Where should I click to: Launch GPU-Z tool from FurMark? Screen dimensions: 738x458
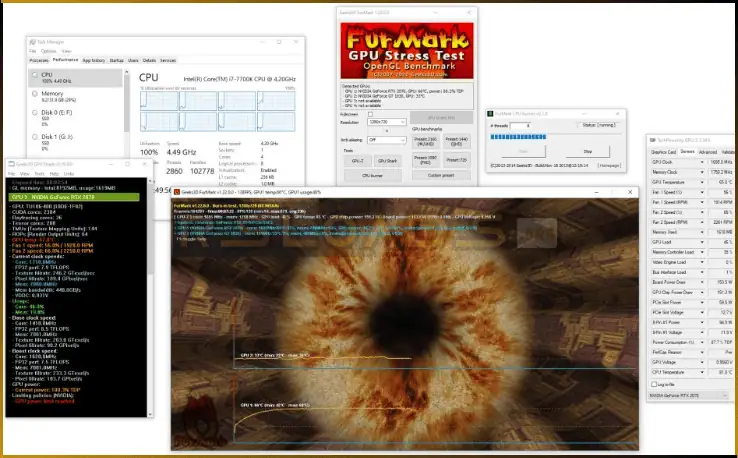click(x=358, y=161)
